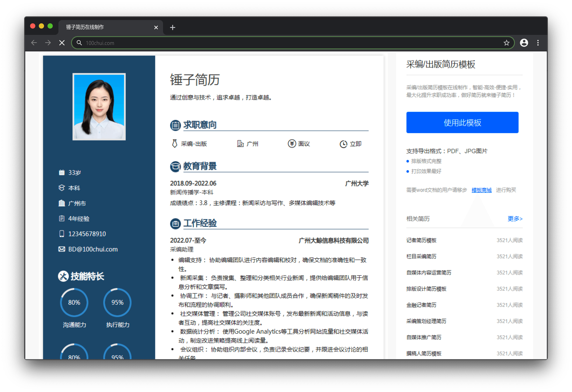
Task: Click the 求职意向 section clipboard icon
Action: pos(175,125)
